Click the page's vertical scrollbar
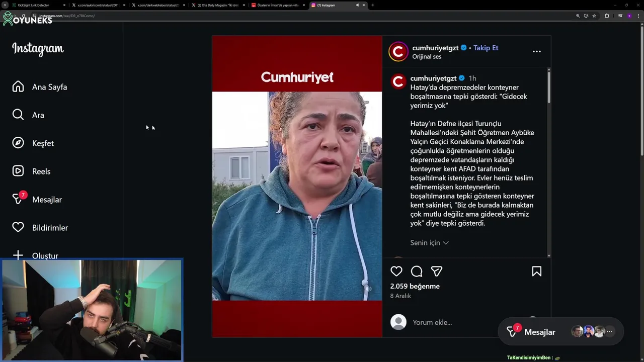644x362 pixels. click(641, 90)
